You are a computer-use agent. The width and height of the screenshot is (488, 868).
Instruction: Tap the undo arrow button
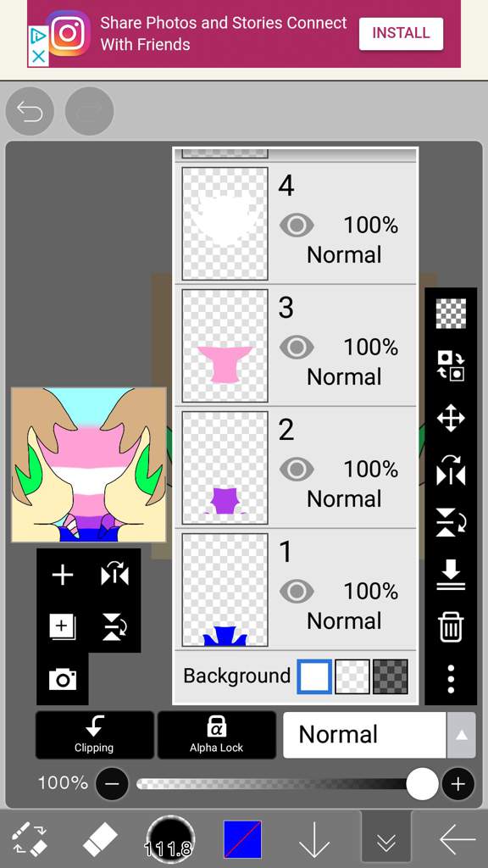(x=30, y=112)
